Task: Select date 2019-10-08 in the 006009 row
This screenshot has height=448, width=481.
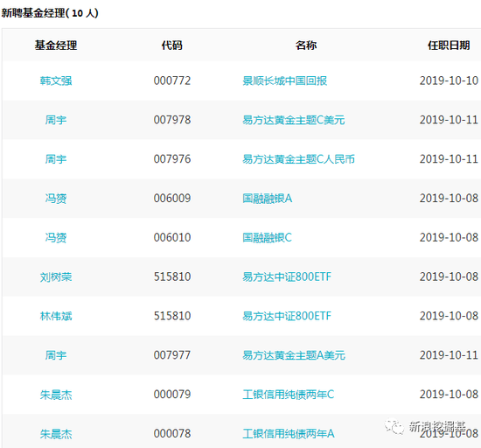Action: tap(449, 199)
